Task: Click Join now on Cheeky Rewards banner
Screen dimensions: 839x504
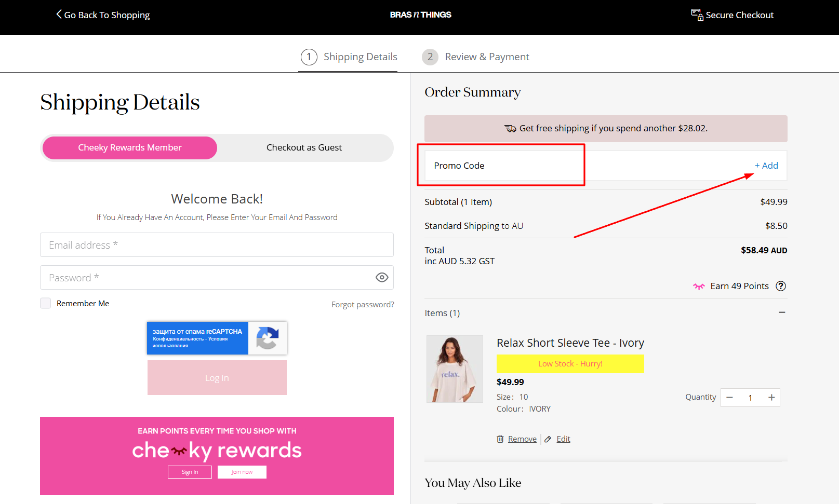Action: 242,472
